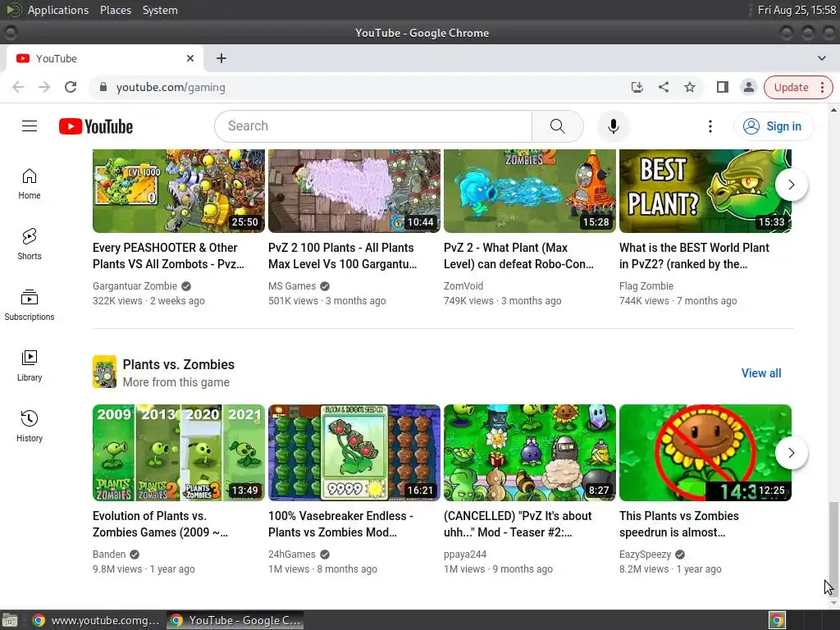Bookmark this page with star icon

click(690, 87)
